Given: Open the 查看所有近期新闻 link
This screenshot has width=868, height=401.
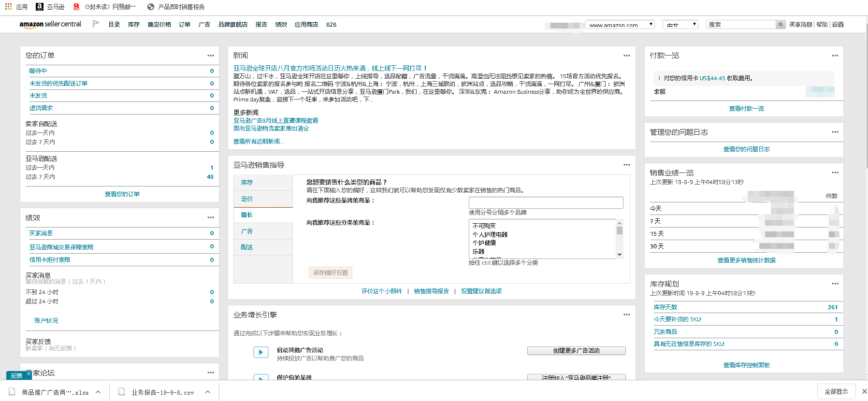Looking at the screenshot, I should 259,142.
